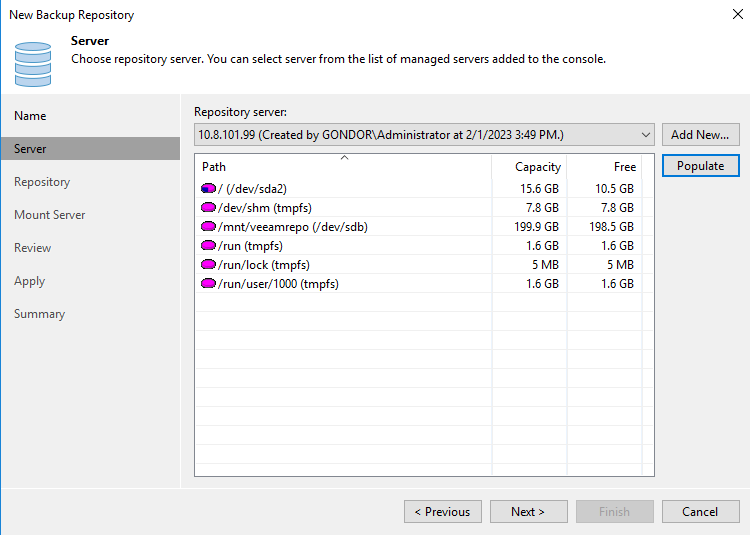Cancel the New Backup Repository wizard

pos(701,512)
